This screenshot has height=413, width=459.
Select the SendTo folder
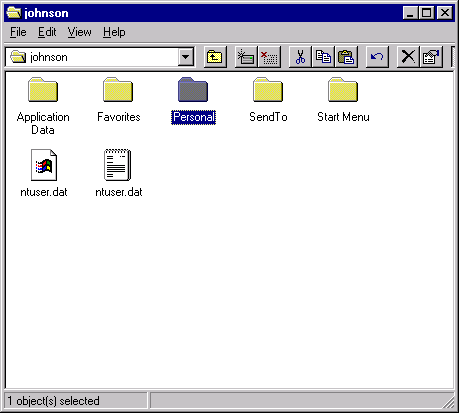pos(268,100)
